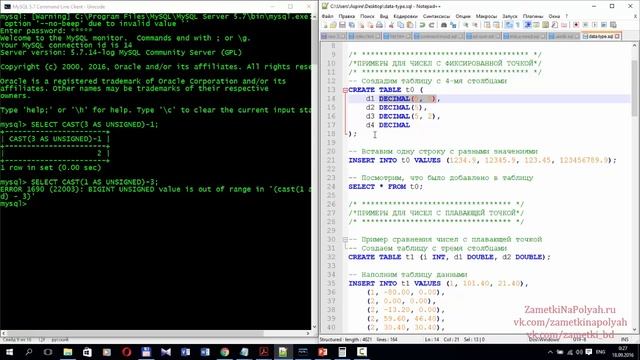The height and width of the screenshot is (360, 640).
Task: Save the file with the Save icon
Action: [342, 25]
